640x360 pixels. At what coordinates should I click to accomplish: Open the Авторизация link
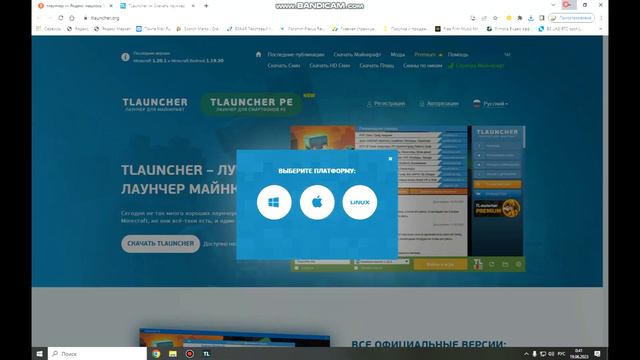pos(439,104)
